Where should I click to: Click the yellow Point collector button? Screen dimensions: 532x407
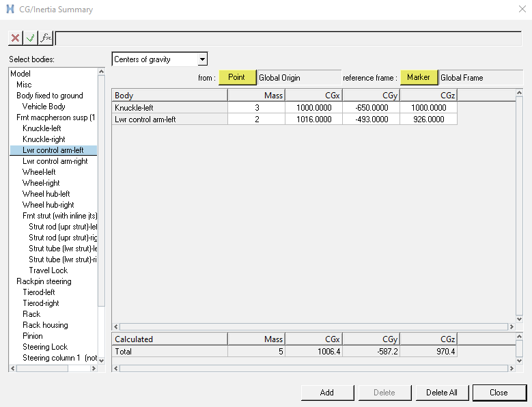(237, 77)
